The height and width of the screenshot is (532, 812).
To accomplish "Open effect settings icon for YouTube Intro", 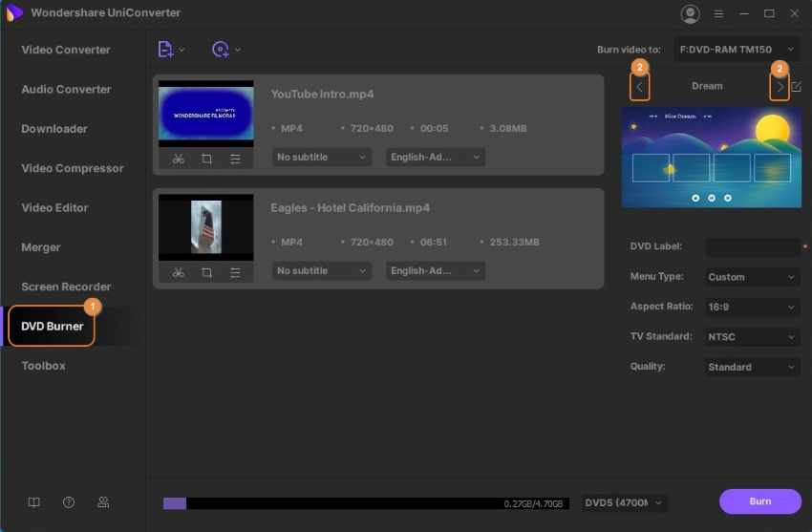I will pos(235,159).
